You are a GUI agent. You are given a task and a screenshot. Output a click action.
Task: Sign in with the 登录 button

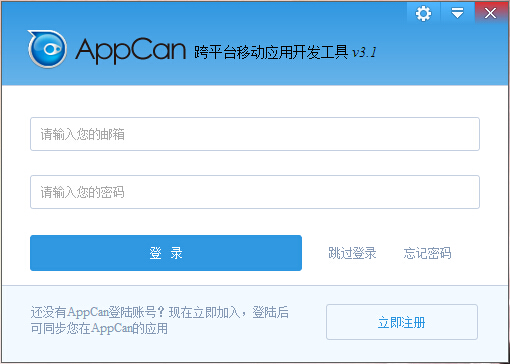click(166, 253)
